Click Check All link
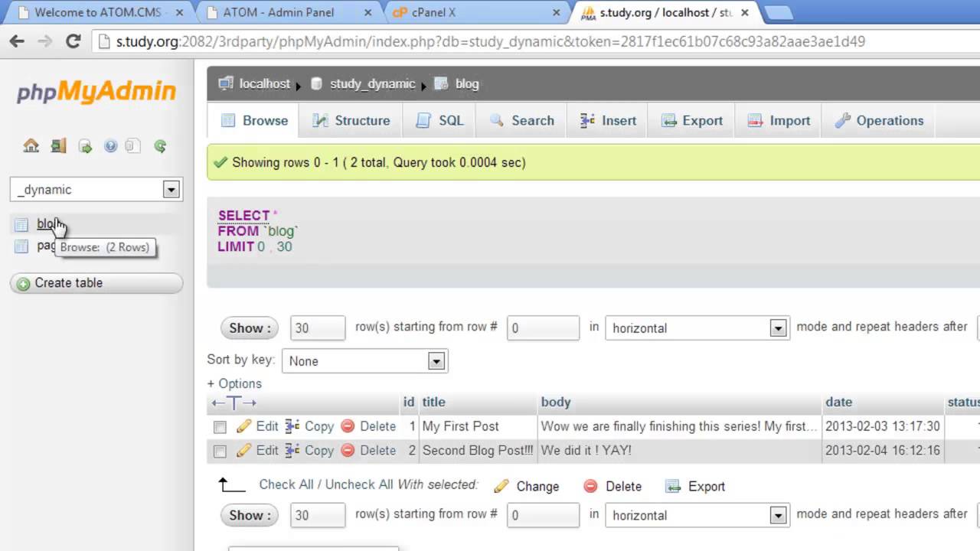Viewport: 980px width, 551px height. pyautogui.click(x=286, y=484)
